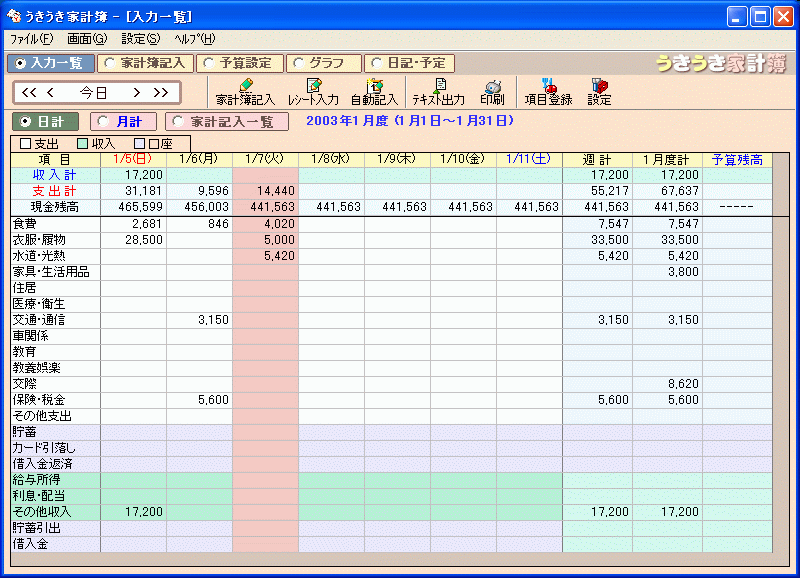Go back with the << navigation button

pyautogui.click(x=28, y=93)
